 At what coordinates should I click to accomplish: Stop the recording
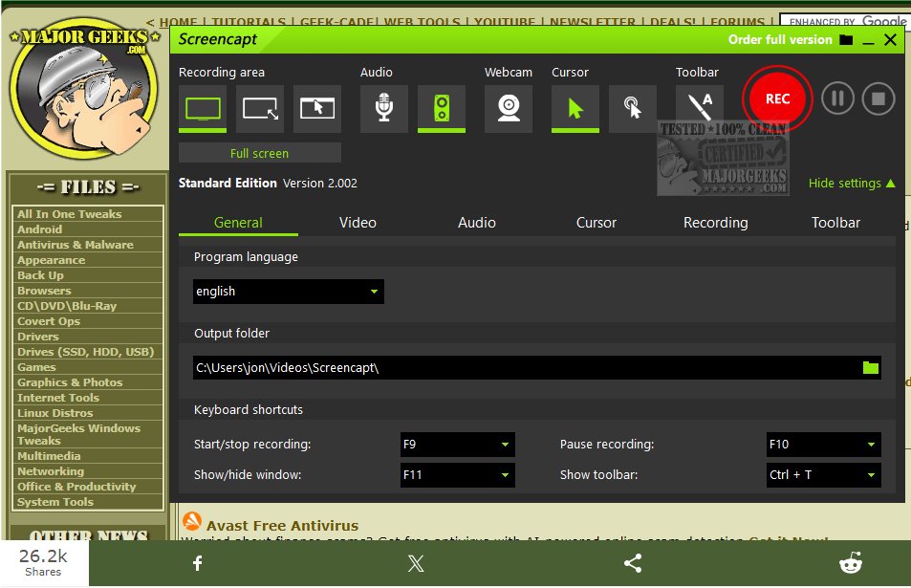[878, 98]
